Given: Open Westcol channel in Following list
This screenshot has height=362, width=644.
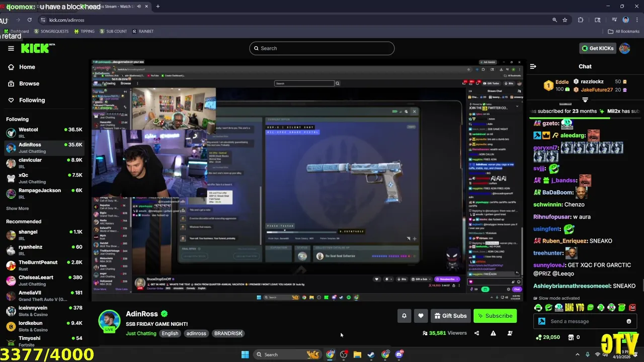Looking at the screenshot, I should click(44, 133).
